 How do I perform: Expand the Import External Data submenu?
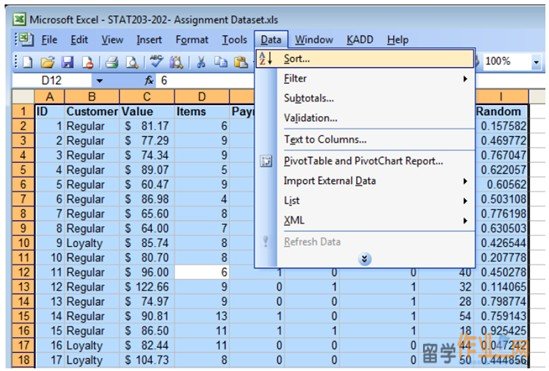click(365, 181)
